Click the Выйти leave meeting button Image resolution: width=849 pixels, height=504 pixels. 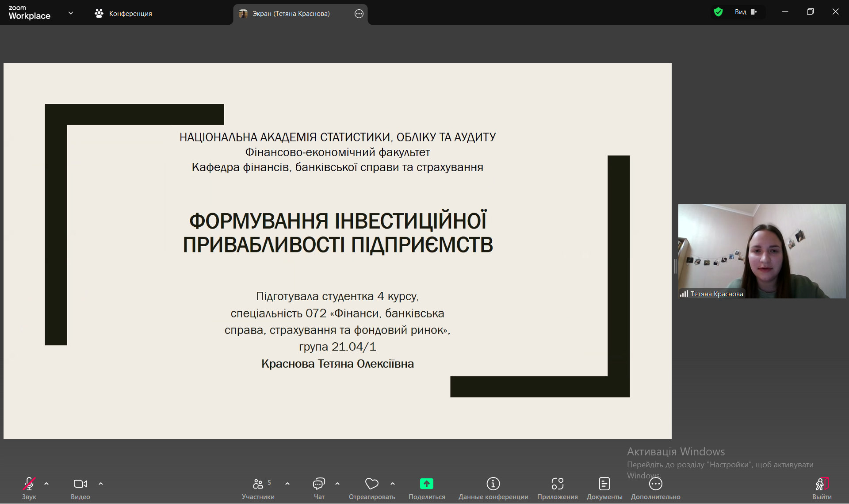tap(822, 488)
